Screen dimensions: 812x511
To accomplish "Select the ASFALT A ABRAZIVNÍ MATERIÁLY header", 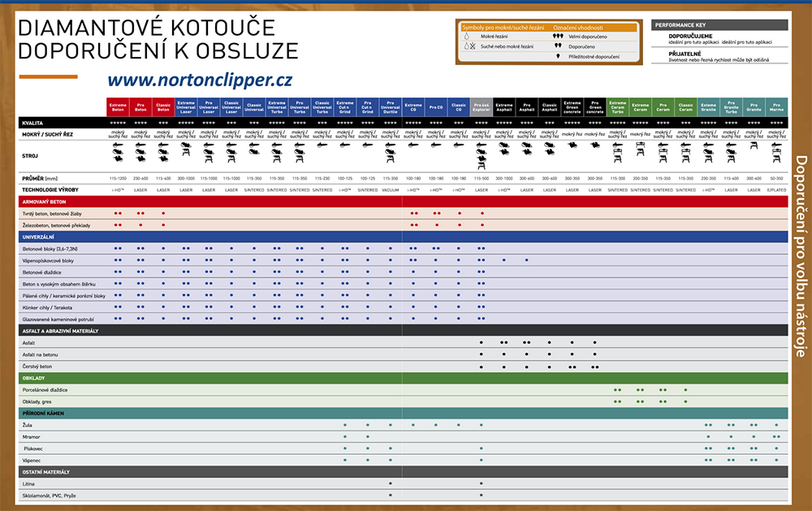I will tap(403, 331).
